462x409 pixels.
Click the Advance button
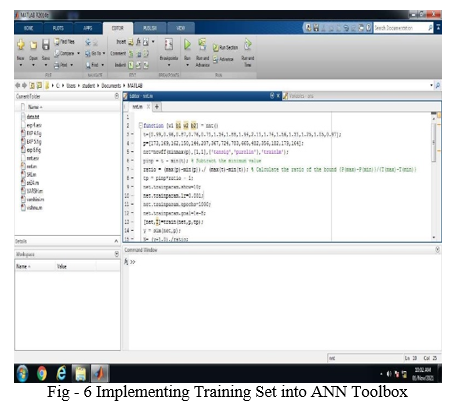point(223,59)
